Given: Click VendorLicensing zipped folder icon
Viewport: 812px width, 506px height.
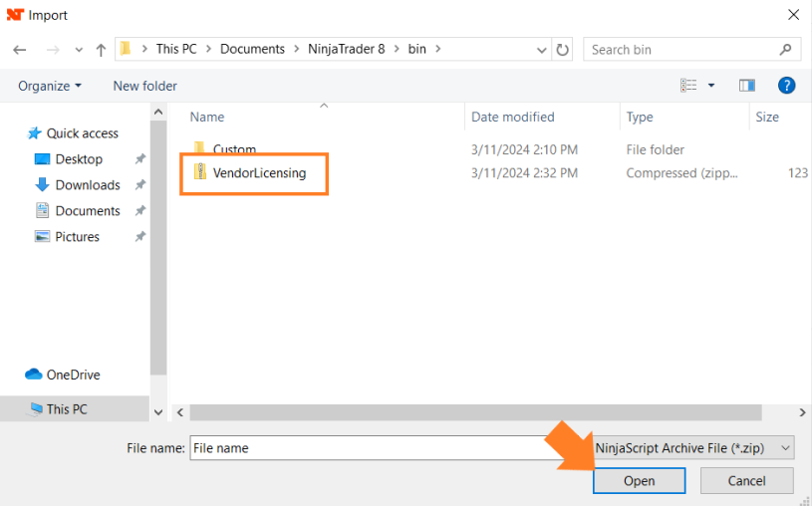Looking at the screenshot, I should coord(200,172).
